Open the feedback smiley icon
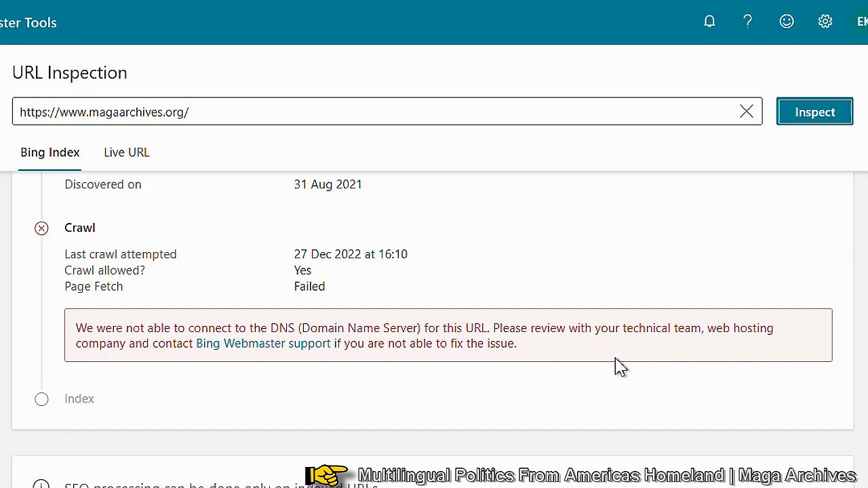Screen dimensions: 868x488 [x=787, y=22]
